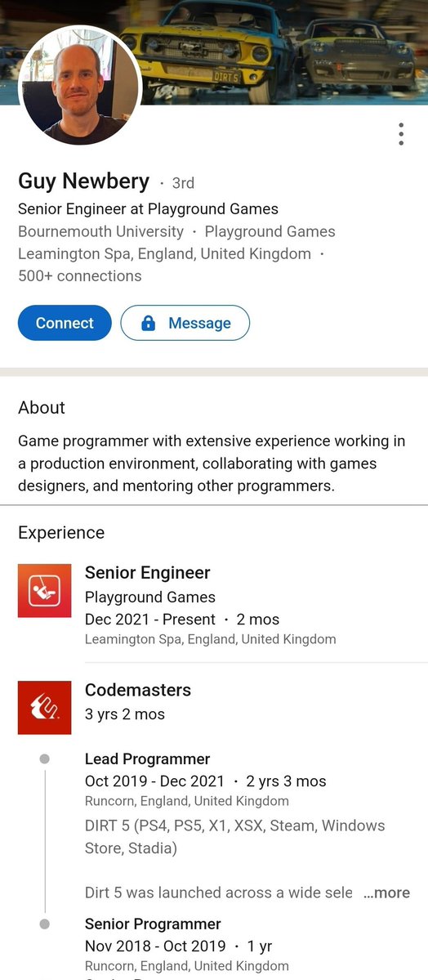428x980 pixels.
Task: Click the Lead Programmer timeline bullet
Action: [x=44, y=758]
